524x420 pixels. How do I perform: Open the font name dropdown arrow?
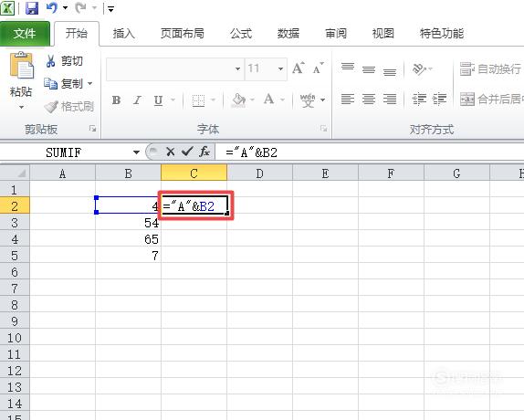(237, 69)
